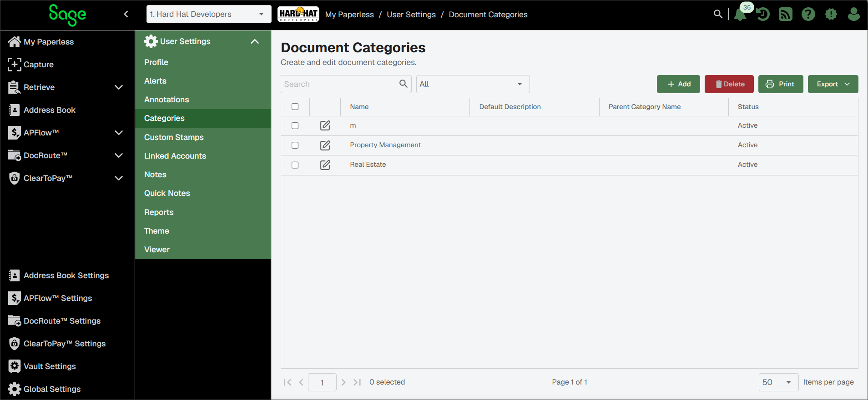The height and width of the screenshot is (400, 868).
Task: Go to the previous page
Action: [x=301, y=382]
